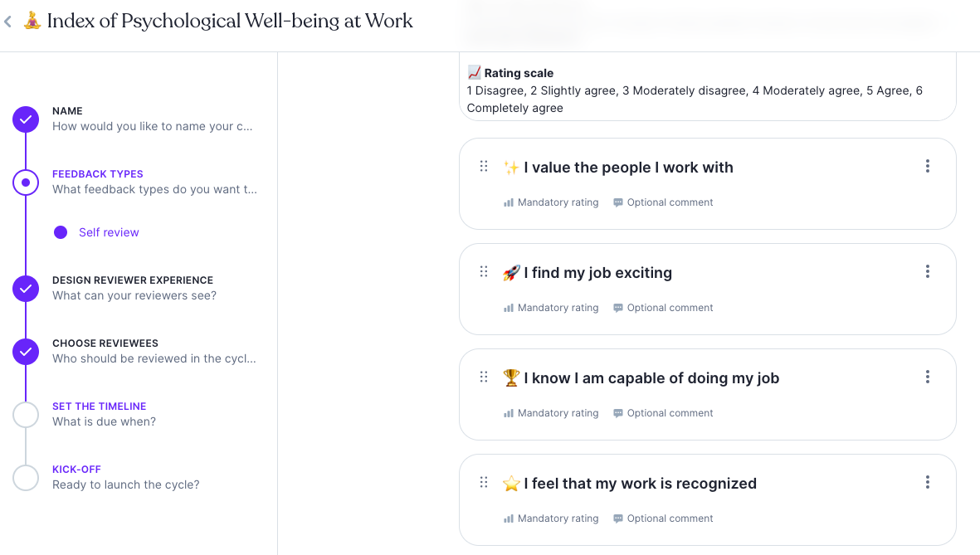The image size is (980, 555).
Task: Click the back chevron beside the title
Action: [x=8, y=22]
